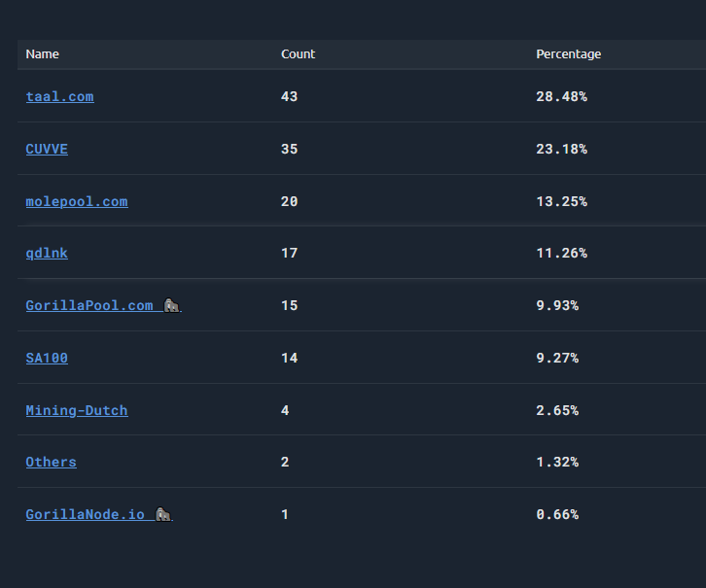706x588 pixels.
Task: Open the molepool.com miner link
Action: pyautogui.click(x=77, y=201)
